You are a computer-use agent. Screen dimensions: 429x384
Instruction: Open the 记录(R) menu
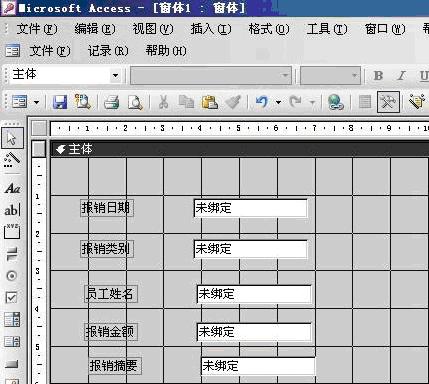point(108,51)
